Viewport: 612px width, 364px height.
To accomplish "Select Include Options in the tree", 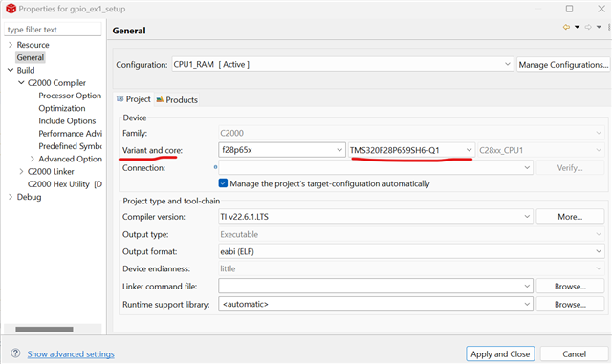I will click(x=67, y=121).
